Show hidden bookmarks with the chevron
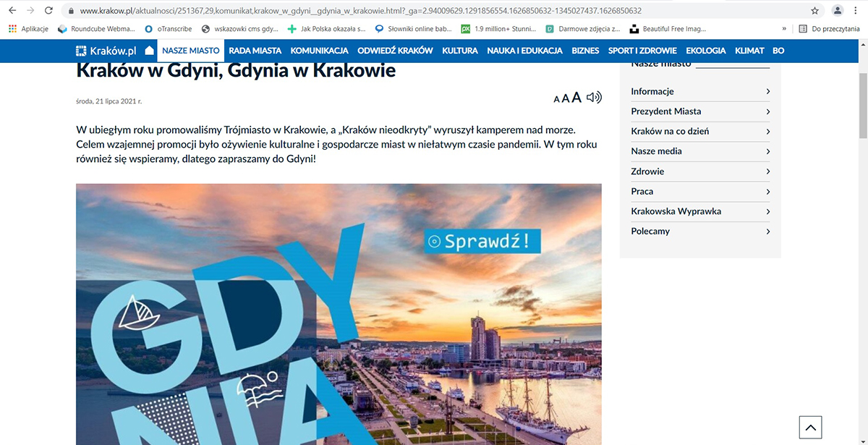Image resolution: width=868 pixels, height=445 pixels. [784, 29]
